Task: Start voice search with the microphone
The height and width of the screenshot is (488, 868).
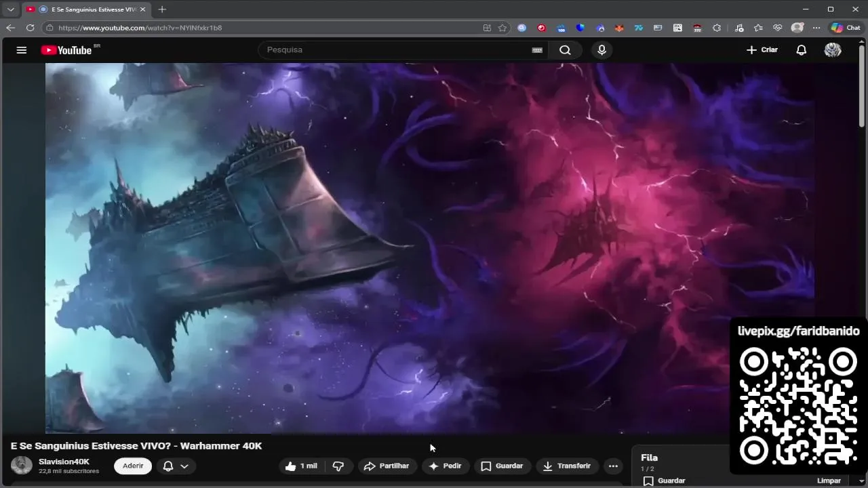Action: point(601,50)
